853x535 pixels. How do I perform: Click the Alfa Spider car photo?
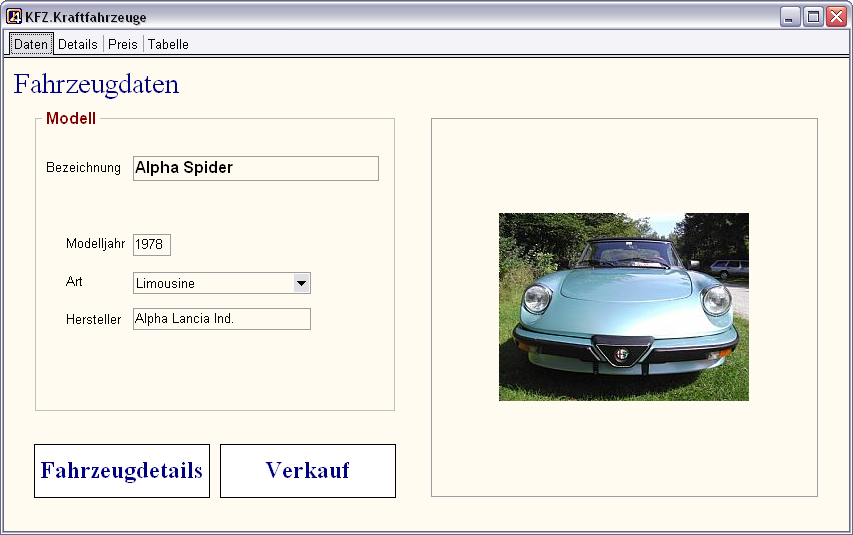coord(624,307)
